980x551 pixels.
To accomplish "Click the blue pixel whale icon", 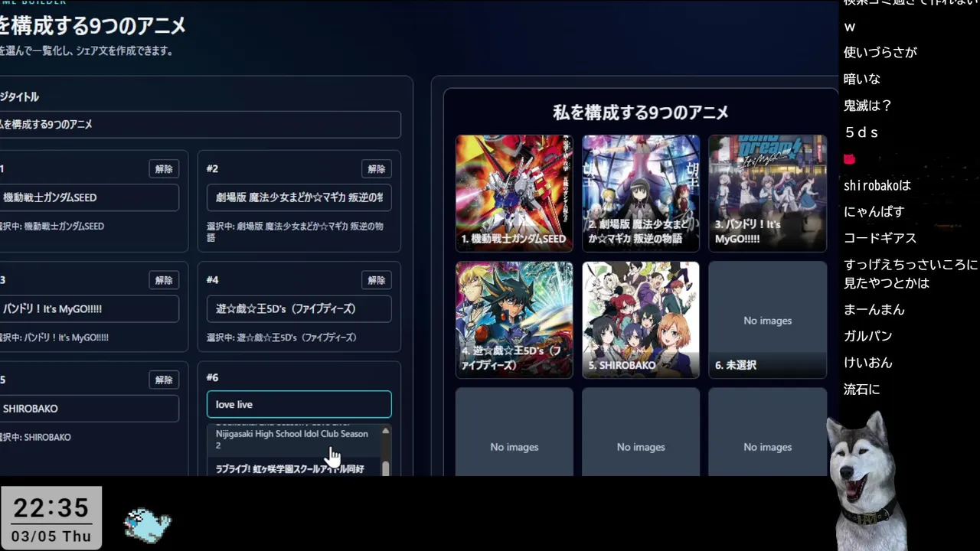I will 148,526.
